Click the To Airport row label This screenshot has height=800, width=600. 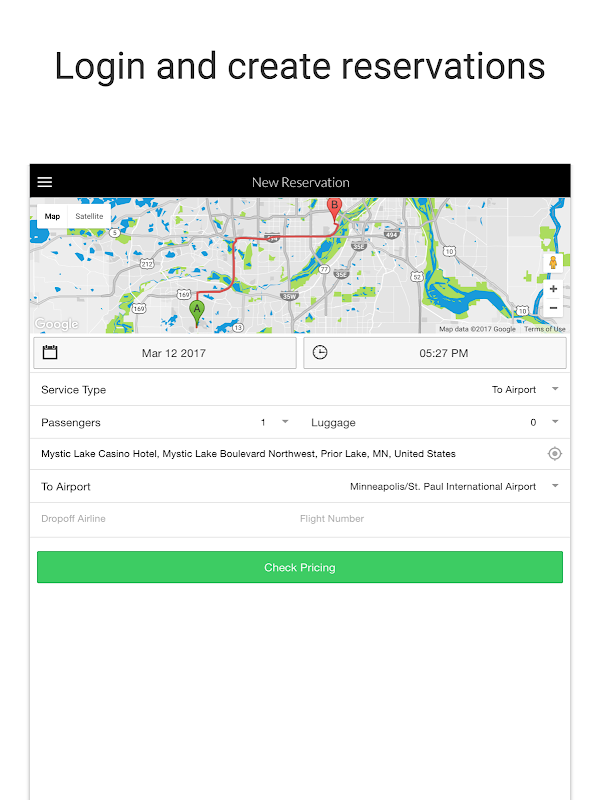66,487
